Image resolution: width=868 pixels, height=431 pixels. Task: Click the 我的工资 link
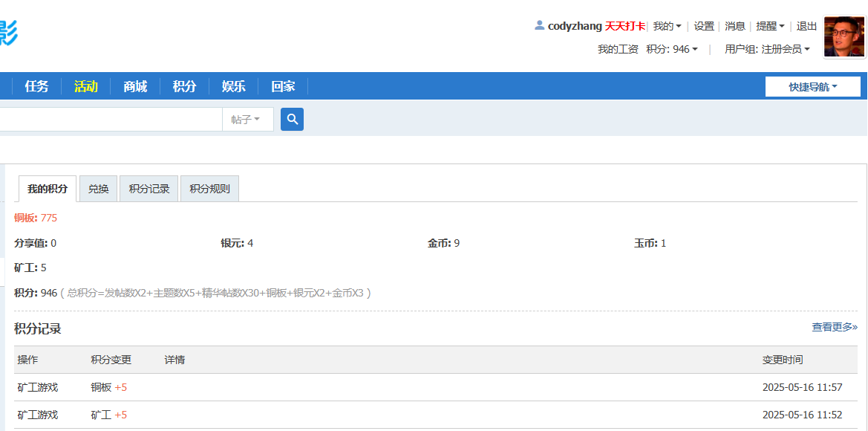click(x=618, y=49)
